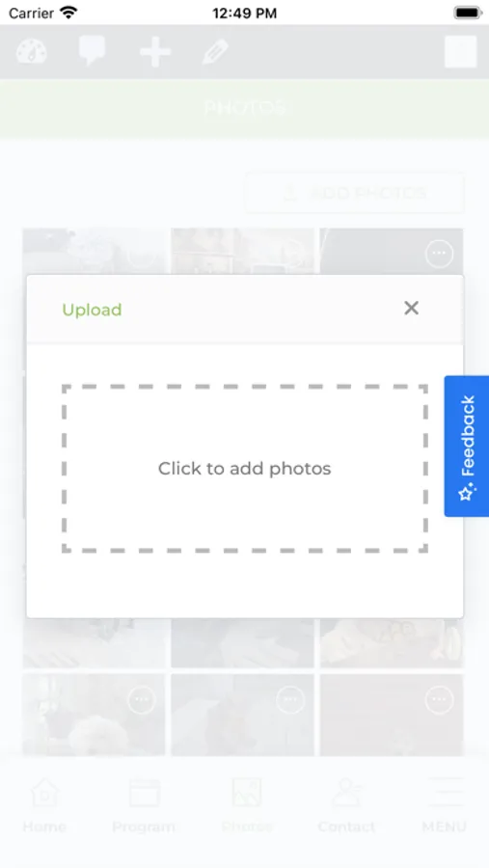Select the pencil edit icon
The height and width of the screenshot is (868, 489).
click(215, 52)
